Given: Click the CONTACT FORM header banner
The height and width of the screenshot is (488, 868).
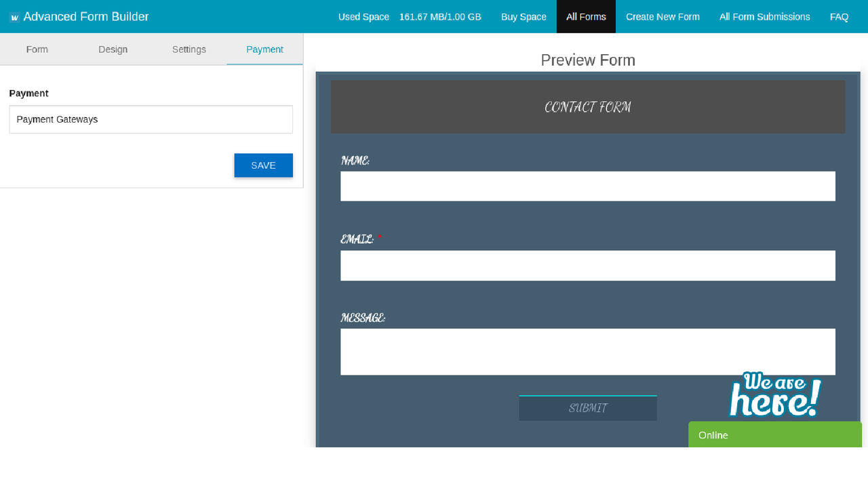Looking at the screenshot, I should [x=587, y=106].
